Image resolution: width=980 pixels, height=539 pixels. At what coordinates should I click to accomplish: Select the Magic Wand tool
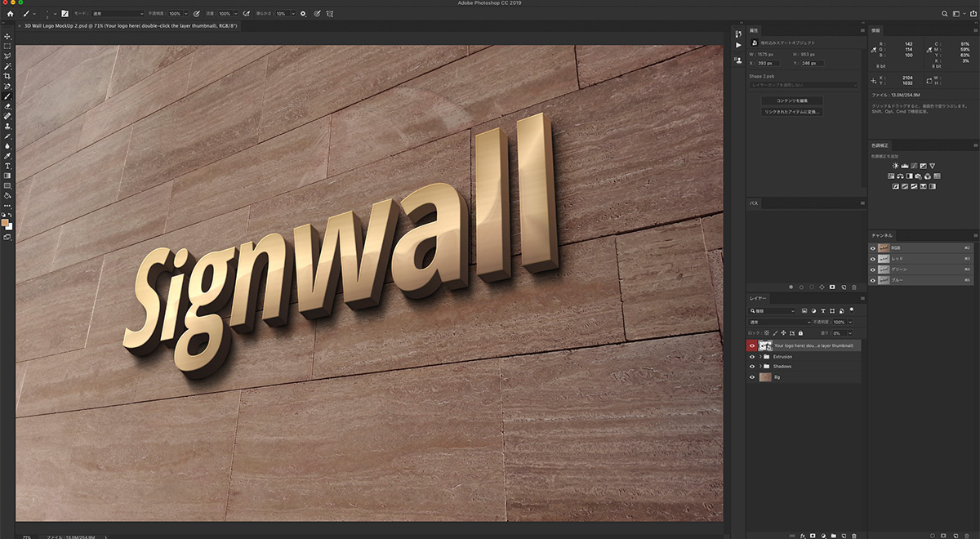(7, 66)
